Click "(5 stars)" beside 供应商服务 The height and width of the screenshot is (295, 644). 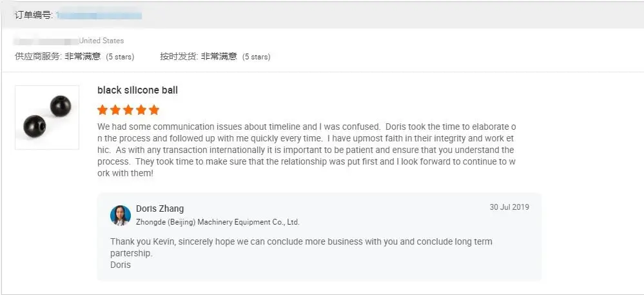[x=120, y=57]
